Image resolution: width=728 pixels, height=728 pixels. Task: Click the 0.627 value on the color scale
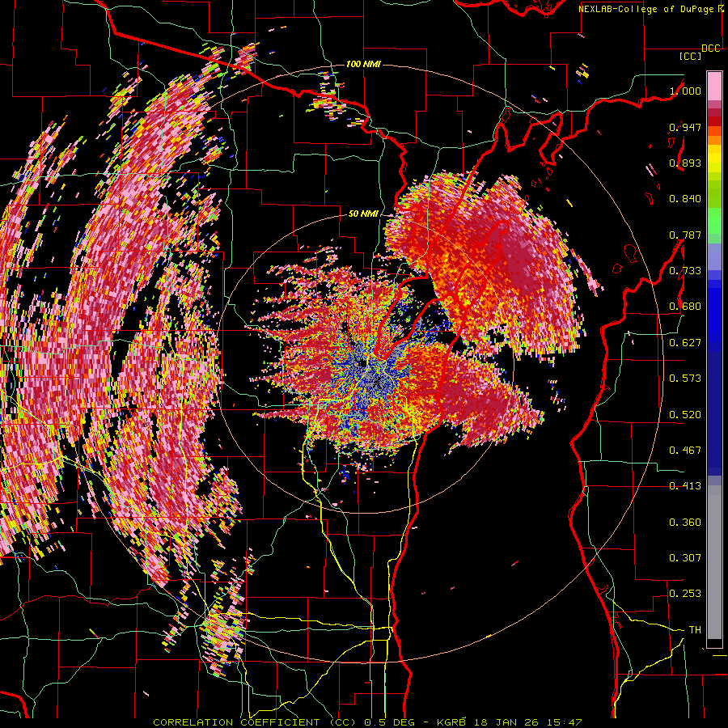tap(685, 343)
